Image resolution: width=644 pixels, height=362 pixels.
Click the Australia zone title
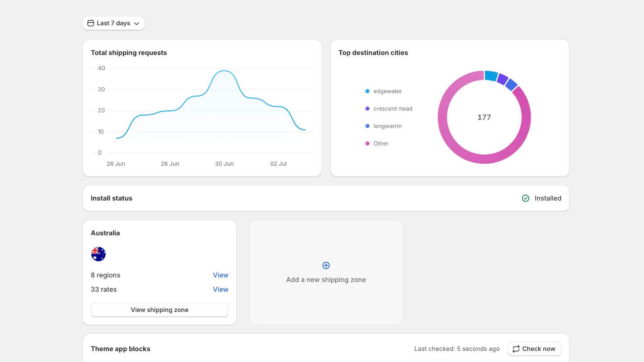coord(105,233)
